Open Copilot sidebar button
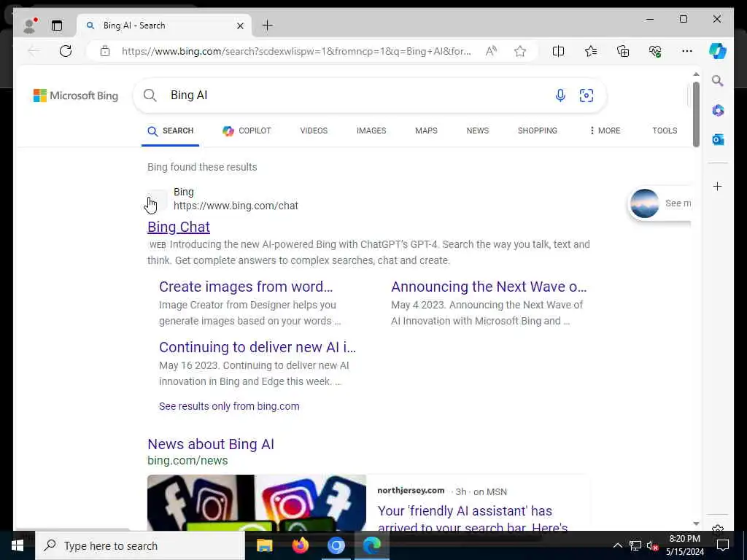Screen dimensions: 747x560 [718, 50]
